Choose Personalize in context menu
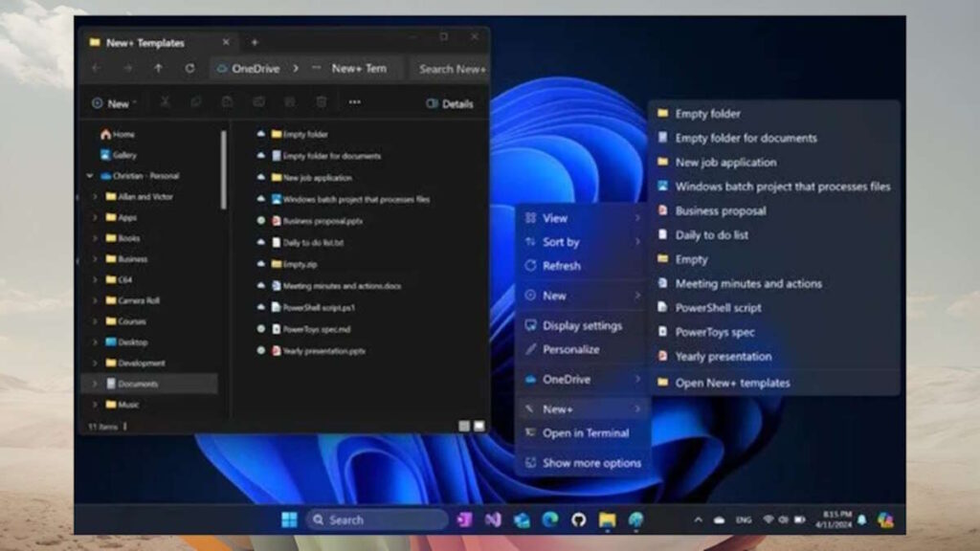The height and width of the screenshot is (551, 980). pos(583,349)
